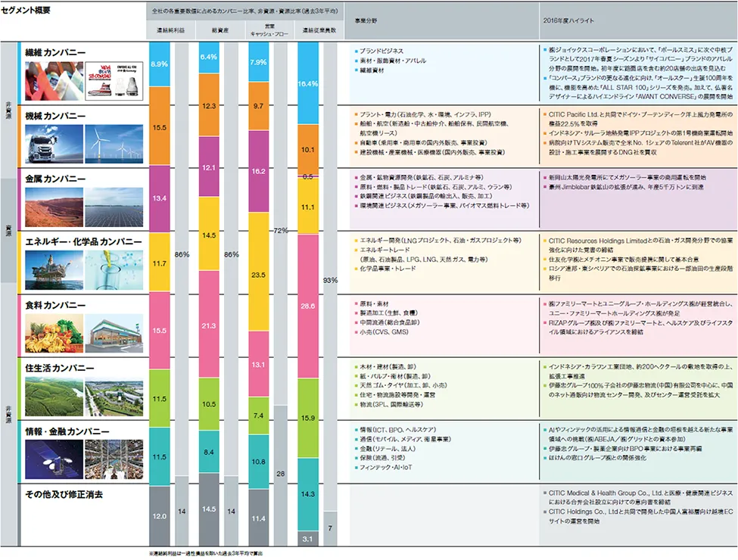Open the satellite image thumbnail
Image resolution: width=738 pixels, height=560 pixels.
point(54,460)
